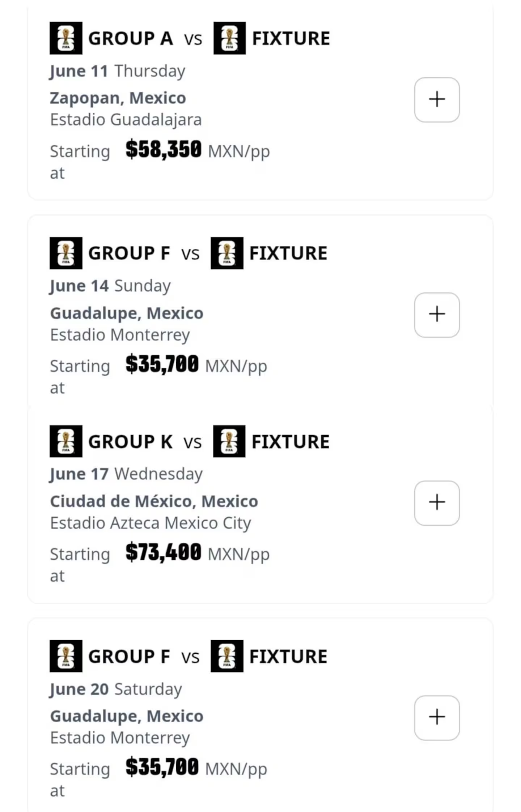Screen dimensions: 521x812
Task: Select the GROUP A vs FIXTURE title
Action: point(190,38)
